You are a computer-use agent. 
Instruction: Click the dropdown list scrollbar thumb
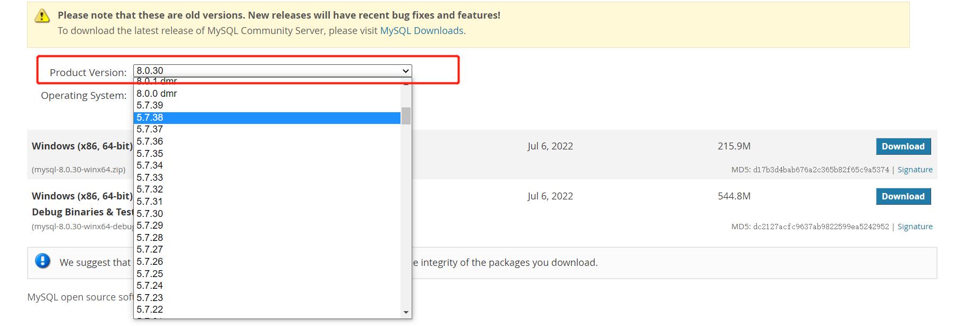406,115
